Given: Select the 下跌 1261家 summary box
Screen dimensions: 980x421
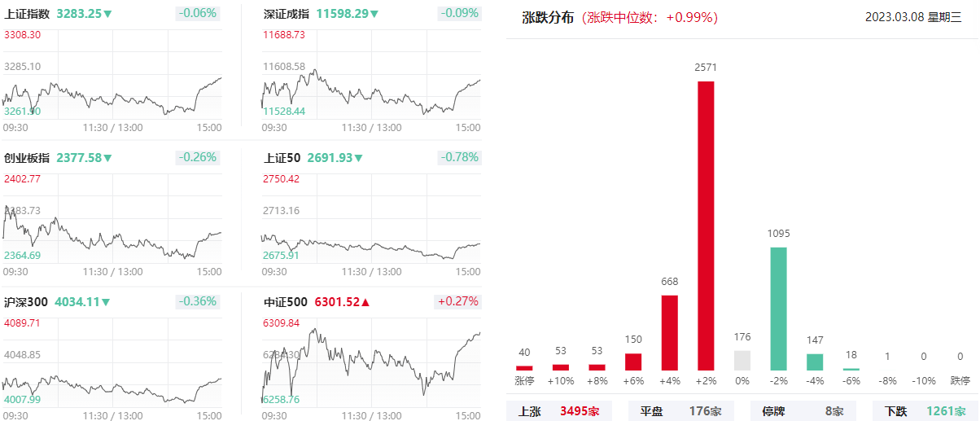Looking at the screenshot, I should 925,411.
